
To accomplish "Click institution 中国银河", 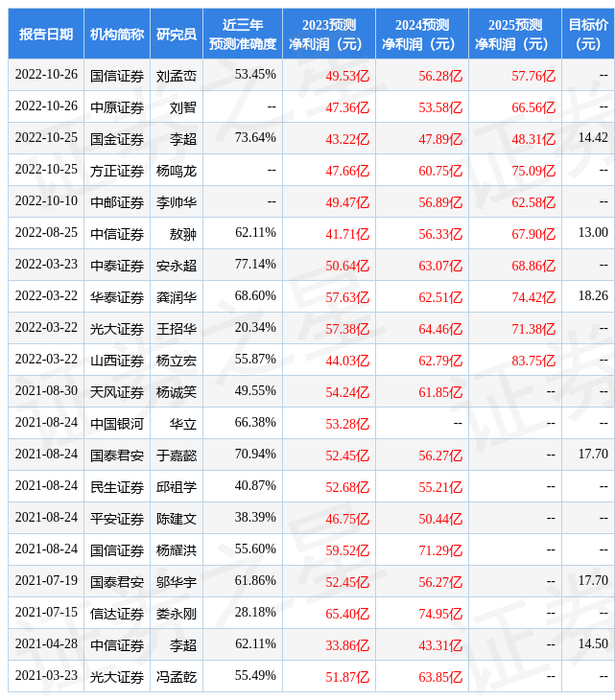I will tap(117, 424).
